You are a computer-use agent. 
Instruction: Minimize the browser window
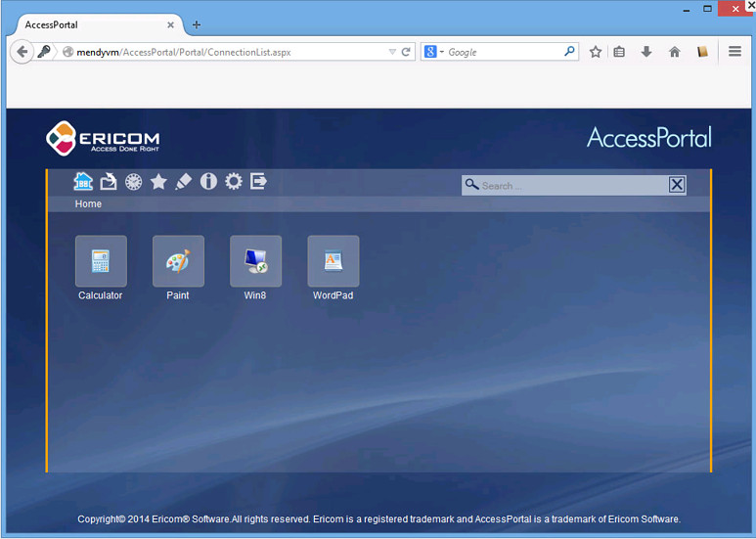click(687, 9)
